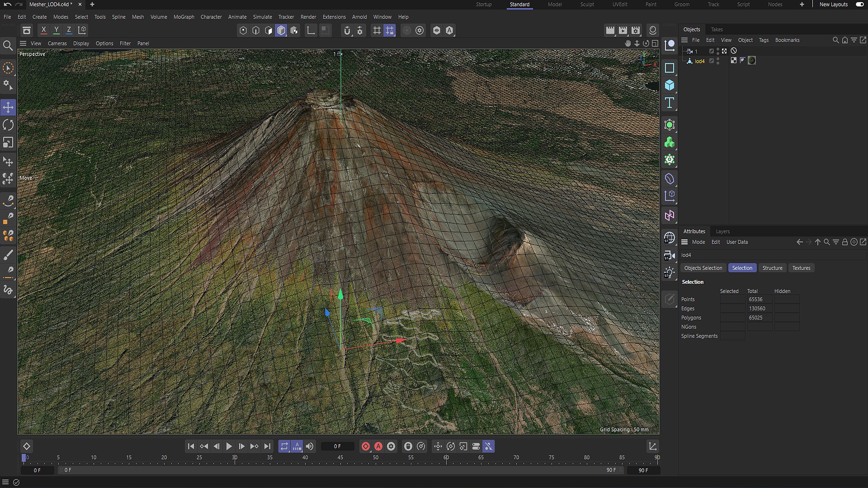Toggle lod4 visibility dots

tap(718, 61)
